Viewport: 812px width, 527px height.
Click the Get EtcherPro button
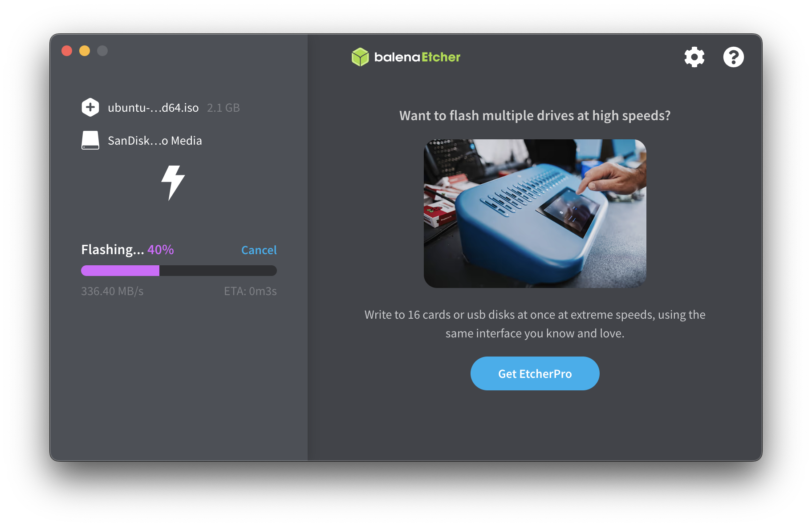coord(535,373)
